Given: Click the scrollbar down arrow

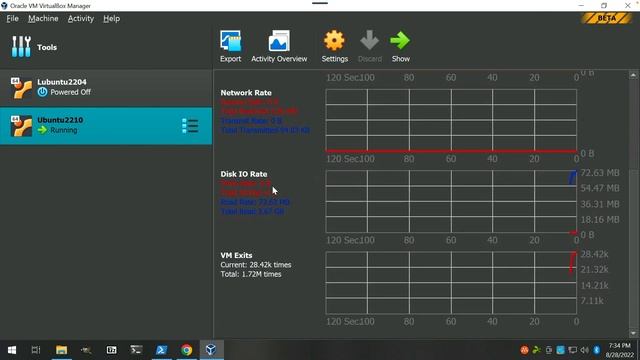Looking at the screenshot, I should [x=633, y=333].
